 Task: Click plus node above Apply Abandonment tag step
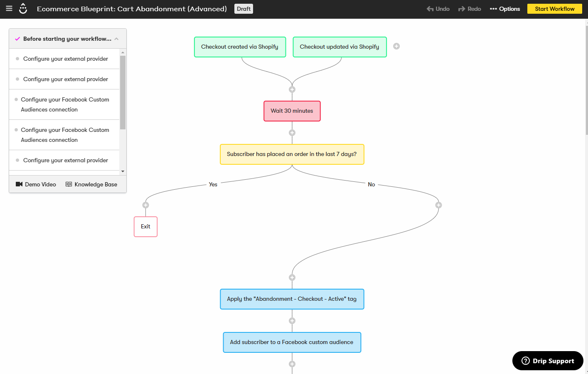tap(292, 277)
